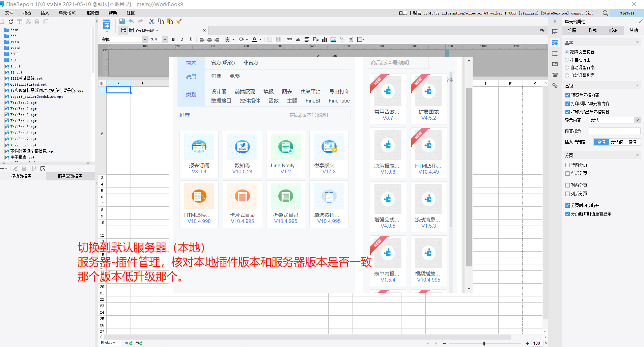Align cell text left
The height and width of the screenshot is (347, 644).
point(202,39)
